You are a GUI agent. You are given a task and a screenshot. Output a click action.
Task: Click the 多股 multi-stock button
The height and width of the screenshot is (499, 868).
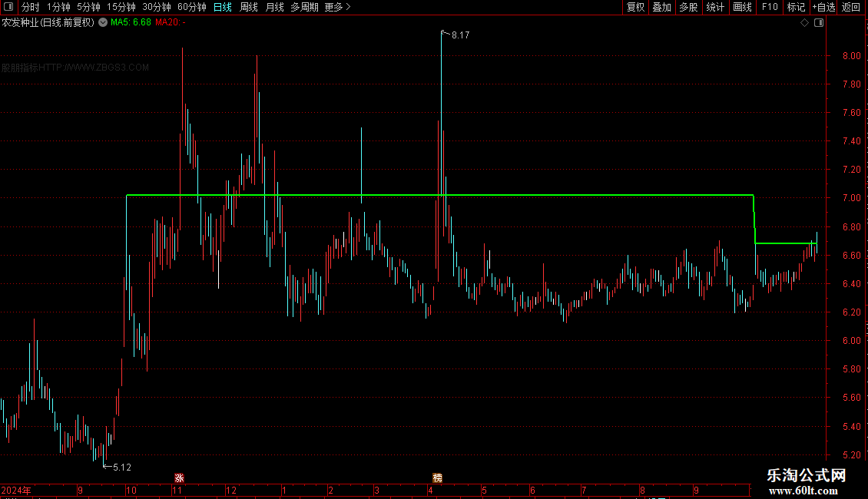pyautogui.click(x=688, y=7)
